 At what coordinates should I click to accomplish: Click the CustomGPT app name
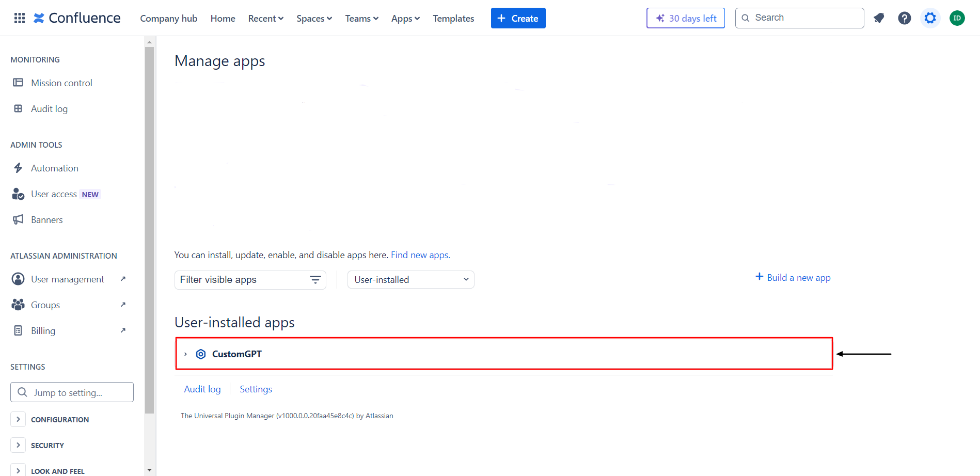[x=236, y=354]
